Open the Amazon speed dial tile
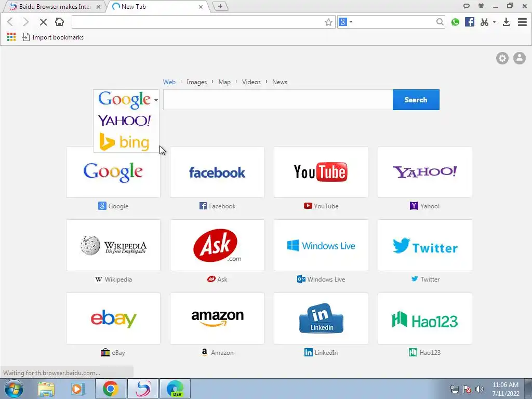The image size is (532, 399). [x=217, y=318]
